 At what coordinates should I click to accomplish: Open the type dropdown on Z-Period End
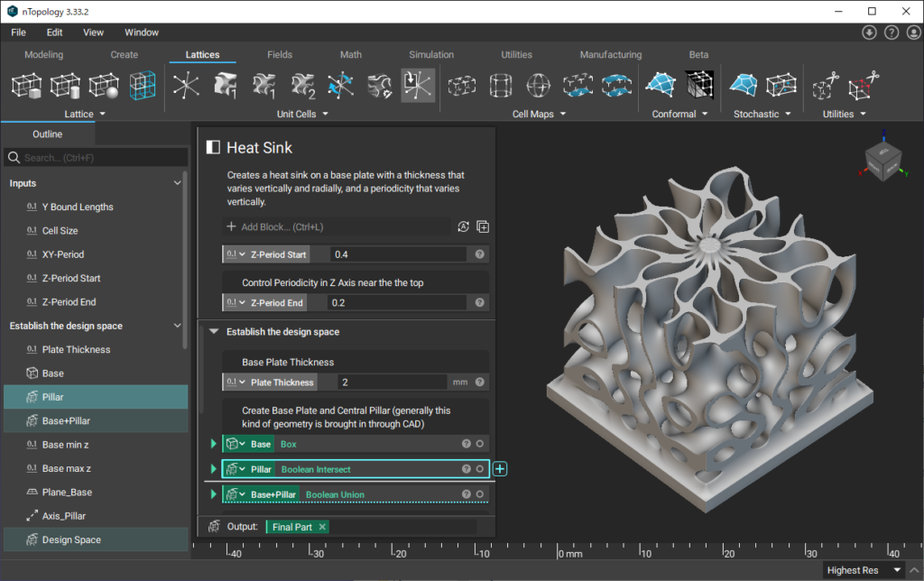(x=242, y=303)
